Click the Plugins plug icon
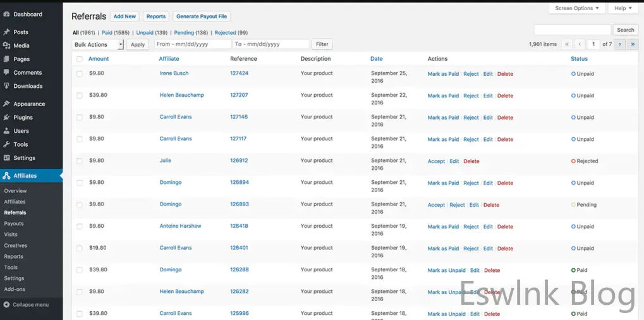The width and height of the screenshot is (644, 320). 6,118
